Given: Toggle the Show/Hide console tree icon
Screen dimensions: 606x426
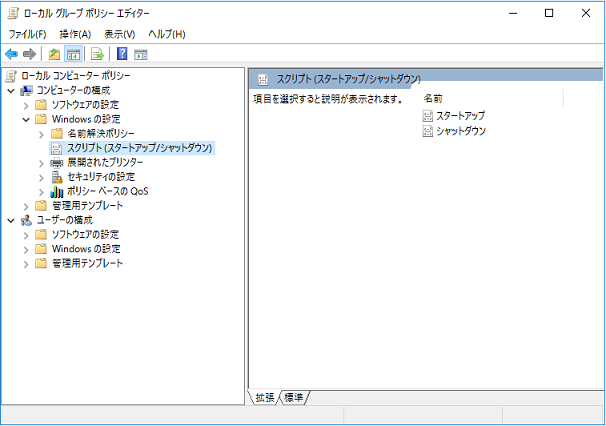Looking at the screenshot, I should [73, 54].
